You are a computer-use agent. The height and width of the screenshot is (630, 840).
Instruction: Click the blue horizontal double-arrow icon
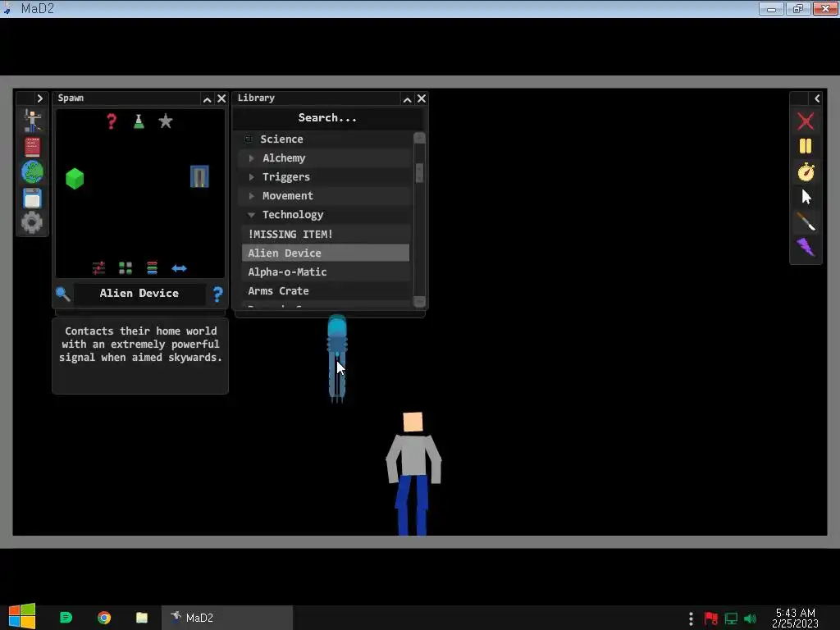click(x=179, y=268)
